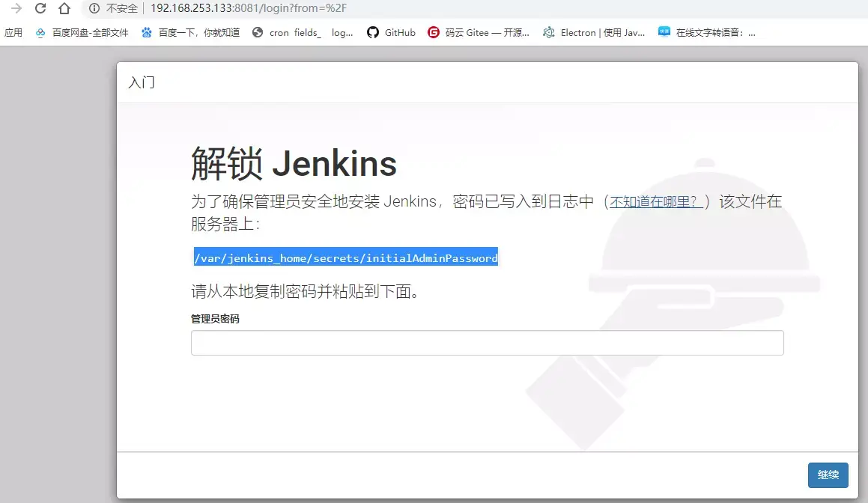Open the 在线文字转语音 bookmark
This screenshot has width=868, height=503.
(x=706, y=33)
